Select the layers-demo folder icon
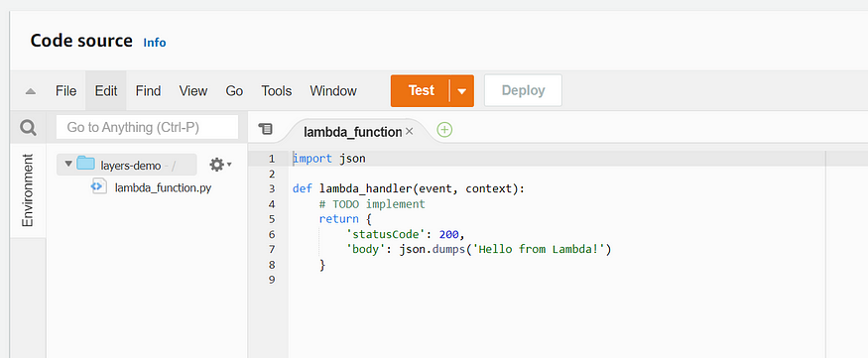 pyautogui.click(x=85, y=164)
